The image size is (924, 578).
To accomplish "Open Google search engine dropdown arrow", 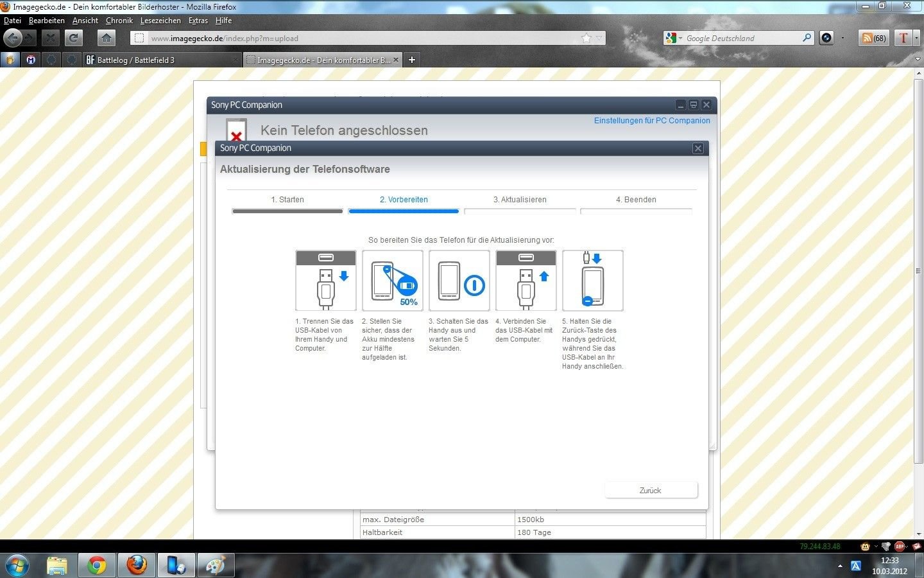I will tap(680, 39).
